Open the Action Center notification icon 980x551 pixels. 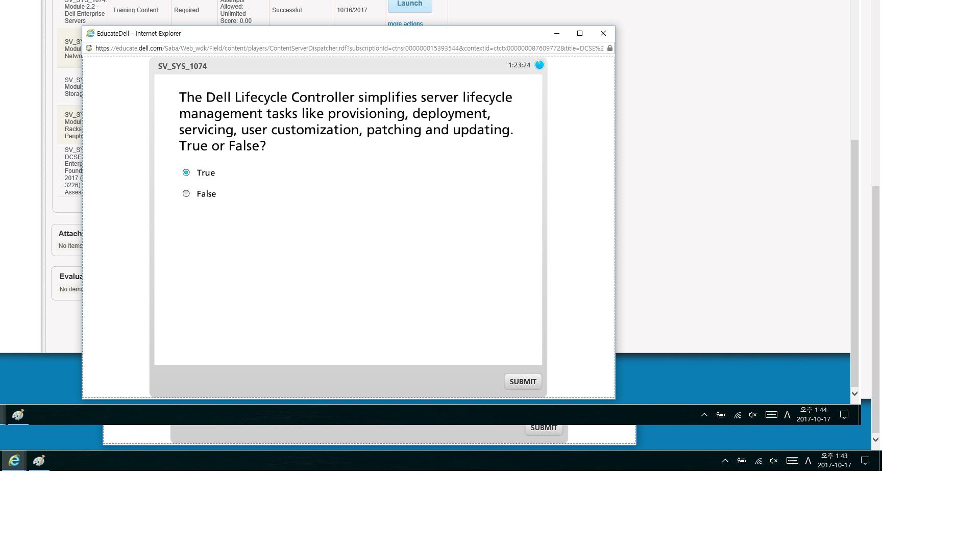[865, 461]
